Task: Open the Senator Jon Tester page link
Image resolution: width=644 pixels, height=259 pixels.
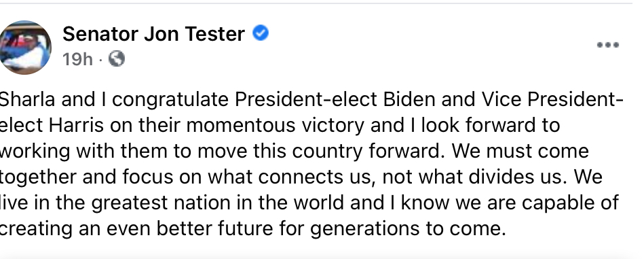Action: point(153,33)
